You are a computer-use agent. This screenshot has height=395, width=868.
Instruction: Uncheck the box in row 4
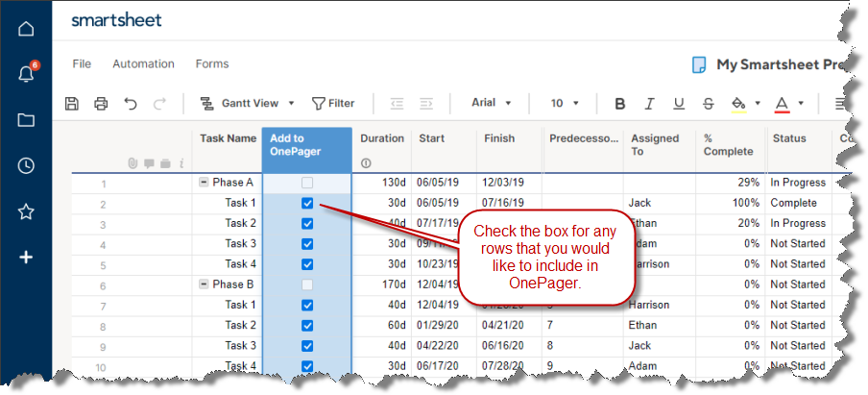click(307, 244)
